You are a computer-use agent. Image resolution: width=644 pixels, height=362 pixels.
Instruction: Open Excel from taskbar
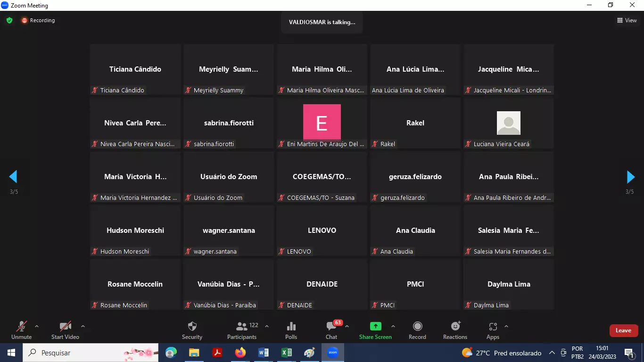click(287, 353)
